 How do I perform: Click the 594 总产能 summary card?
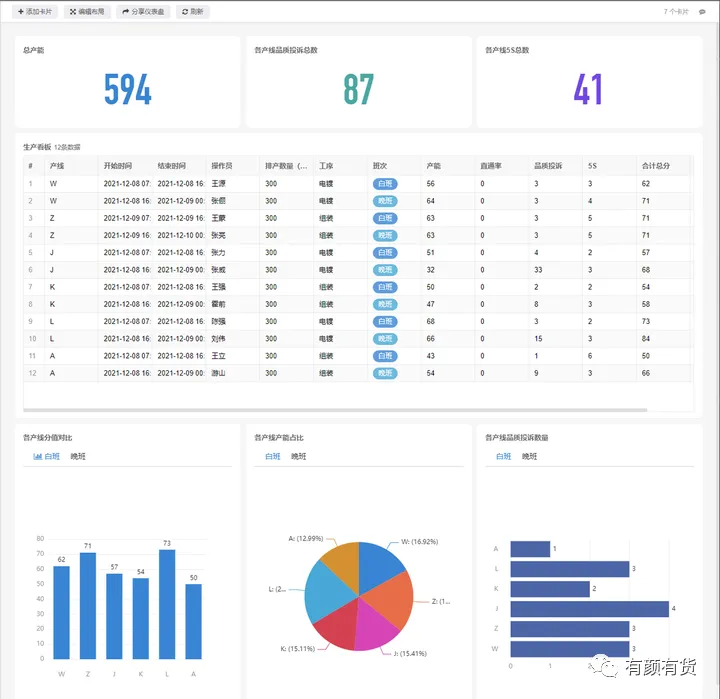[128, 82]
